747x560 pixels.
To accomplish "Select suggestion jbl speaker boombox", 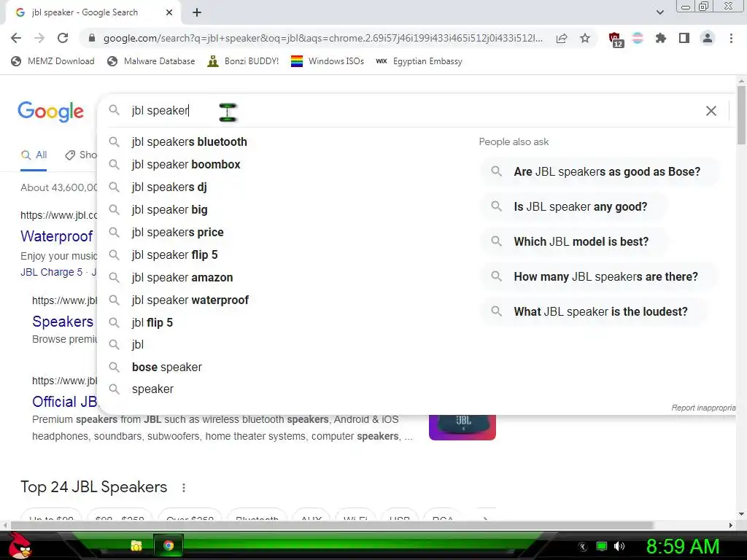I will pyautogui.click(x=186, y=164).
